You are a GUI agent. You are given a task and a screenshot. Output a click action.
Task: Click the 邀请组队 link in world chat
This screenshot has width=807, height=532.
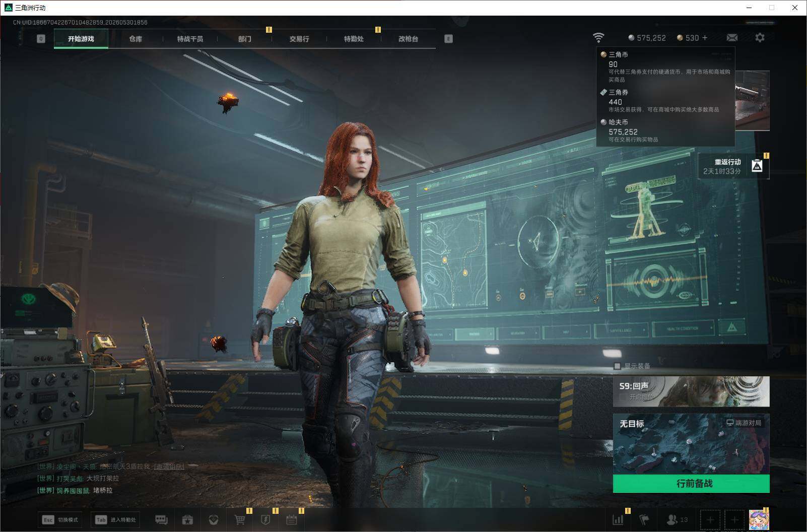pyautogui.click(x=169, y=467)
